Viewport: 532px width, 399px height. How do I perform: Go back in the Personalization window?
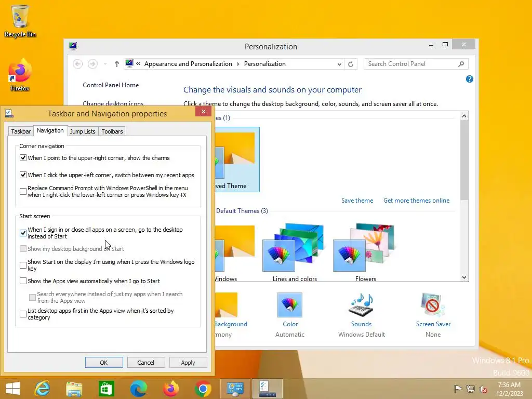click(78, 64)
